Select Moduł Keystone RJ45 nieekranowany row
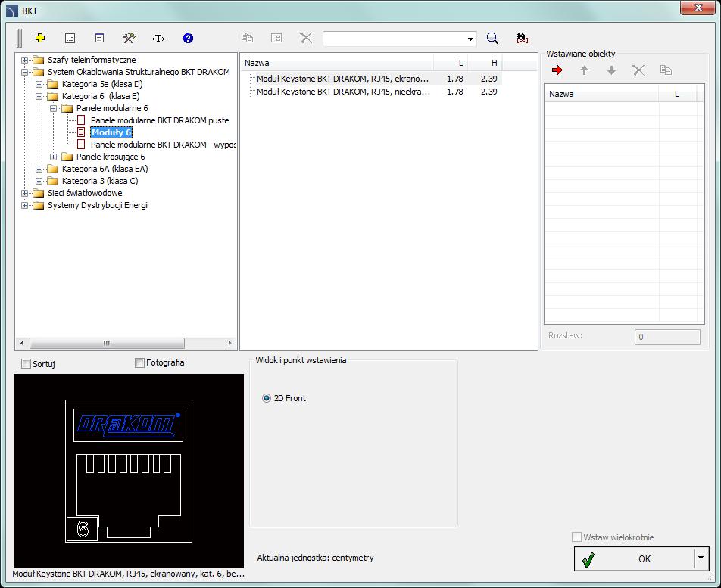Image resolution: width=721 pixels, height=588 pixels. (372, 92)
